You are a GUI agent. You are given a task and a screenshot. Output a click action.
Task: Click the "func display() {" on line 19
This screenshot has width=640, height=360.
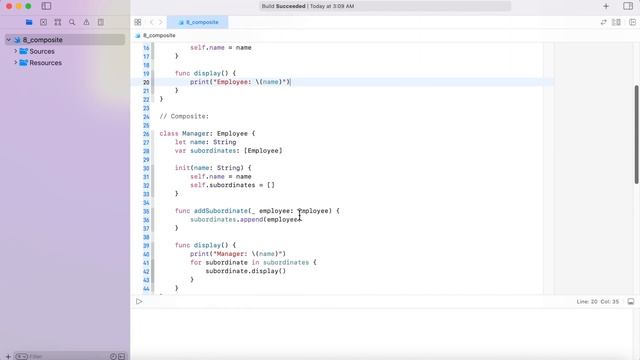[205, 73]
